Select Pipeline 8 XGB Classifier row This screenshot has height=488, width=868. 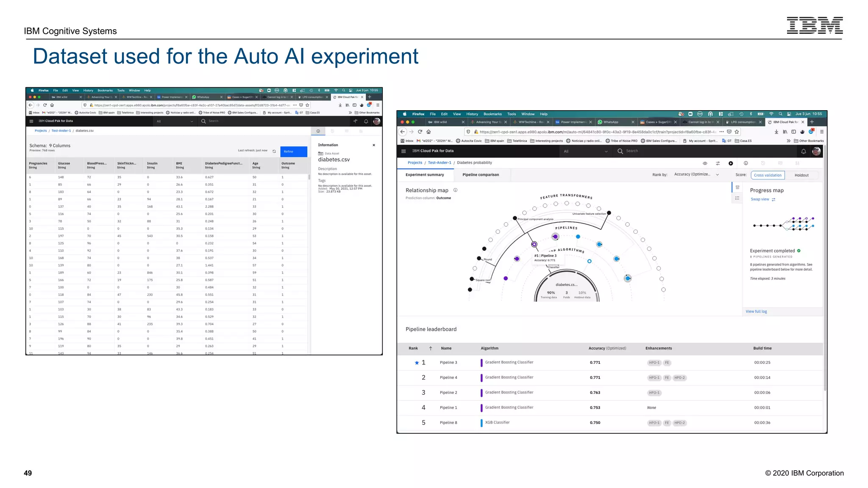pyautogui.click(x=610, y=423)
